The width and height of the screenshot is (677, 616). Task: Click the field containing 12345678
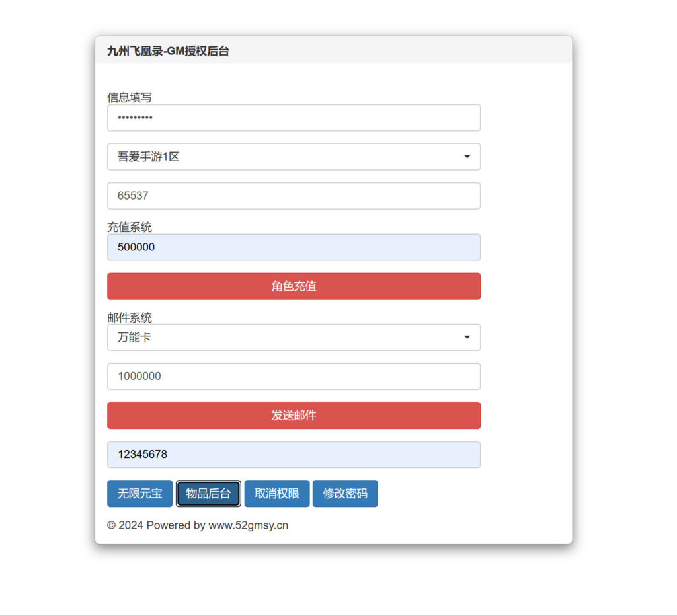294,455
